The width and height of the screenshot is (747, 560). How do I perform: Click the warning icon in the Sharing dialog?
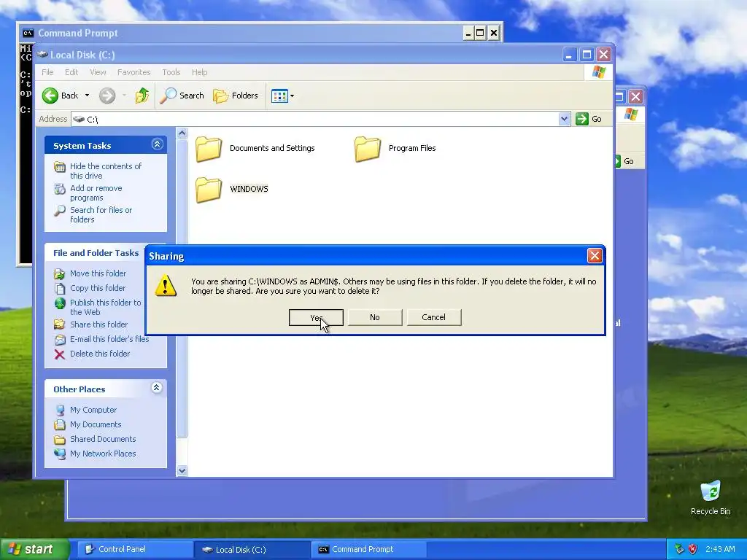tap(166, 286)
